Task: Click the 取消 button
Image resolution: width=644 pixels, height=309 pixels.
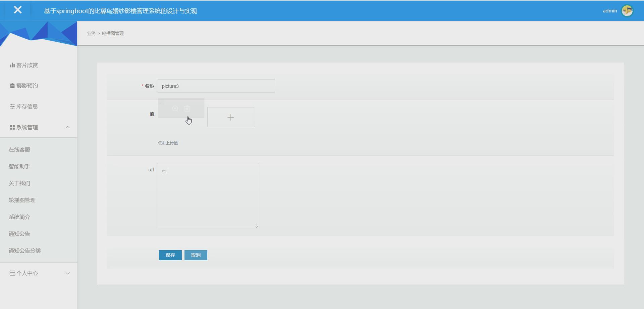Action: (196, 255)
